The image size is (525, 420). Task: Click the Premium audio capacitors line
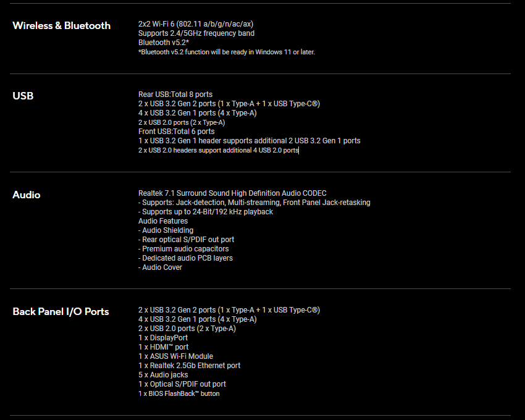point(183,249)
